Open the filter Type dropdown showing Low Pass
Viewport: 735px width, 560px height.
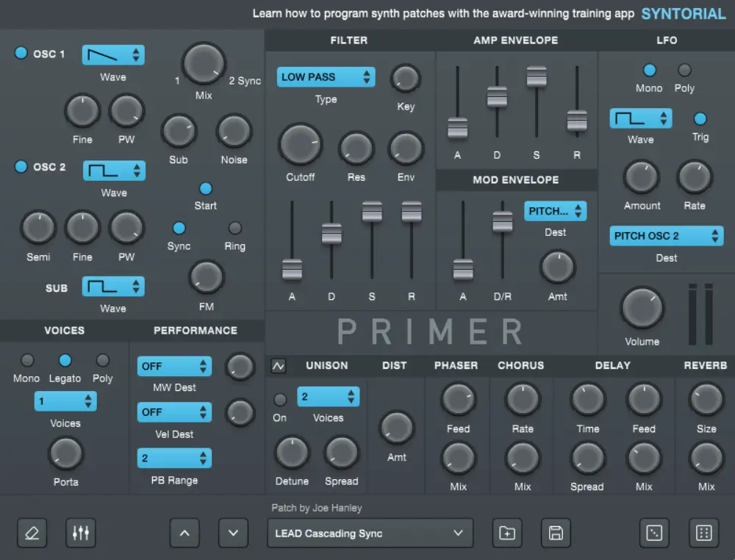click(x=326, y=76)
